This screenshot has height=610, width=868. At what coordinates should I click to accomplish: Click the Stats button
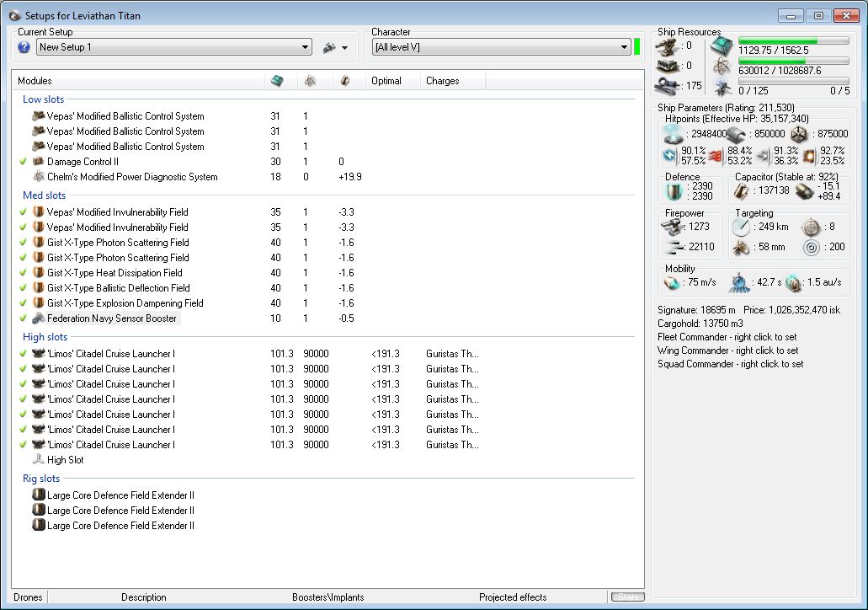[x=628, y=597]
